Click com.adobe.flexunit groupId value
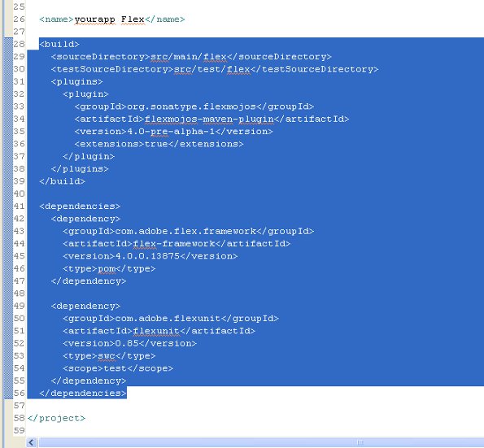This screenshot has height=448, width=484. (x=168, y=319)
